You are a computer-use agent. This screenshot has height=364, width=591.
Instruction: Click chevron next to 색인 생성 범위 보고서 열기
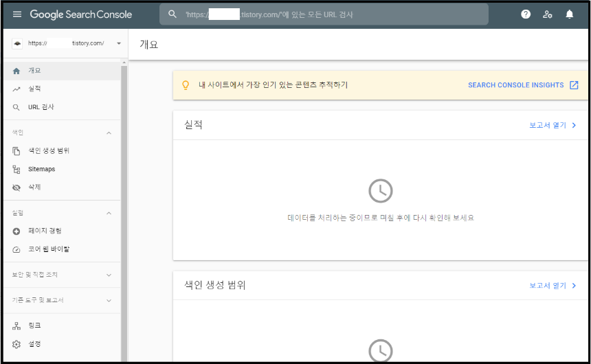click(574, 286)
